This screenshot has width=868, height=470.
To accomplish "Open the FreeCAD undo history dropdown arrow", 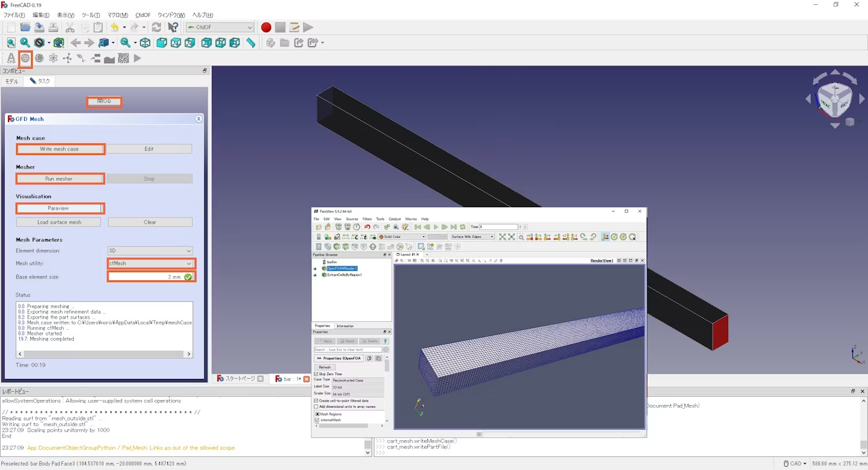I will (124, 27).
